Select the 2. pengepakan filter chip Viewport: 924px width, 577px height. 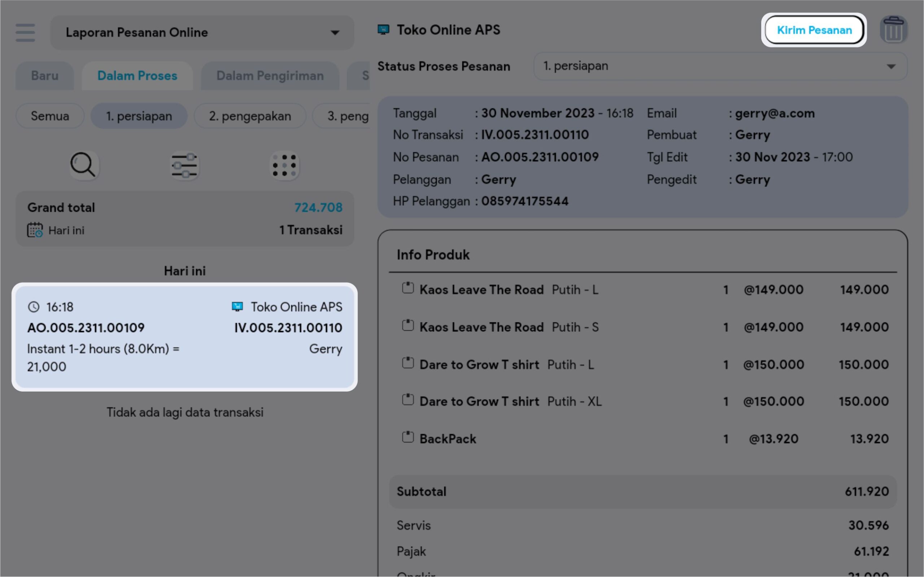pyautogui.click(x=250, y=116)
